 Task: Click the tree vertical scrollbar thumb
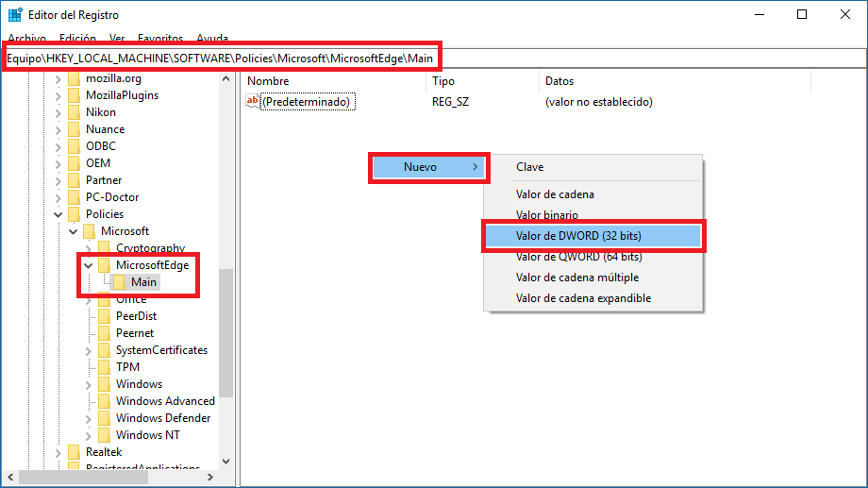click(x=225, y=332)
